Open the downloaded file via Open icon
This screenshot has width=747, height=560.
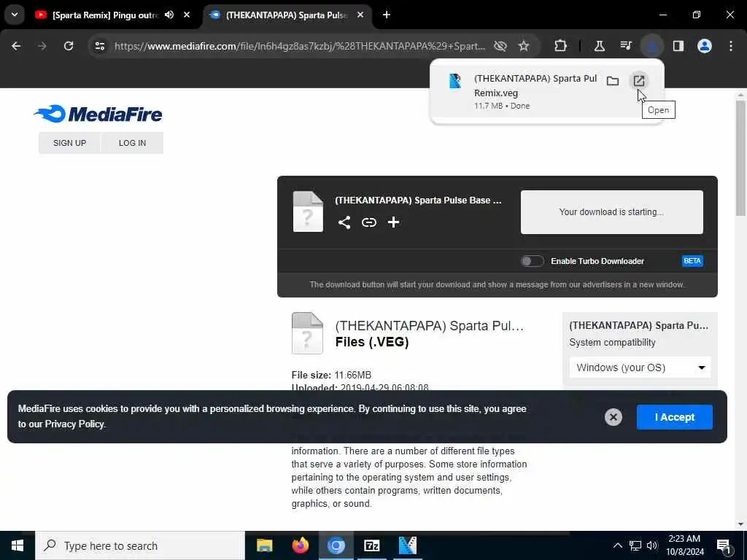(x=638, y=81)
